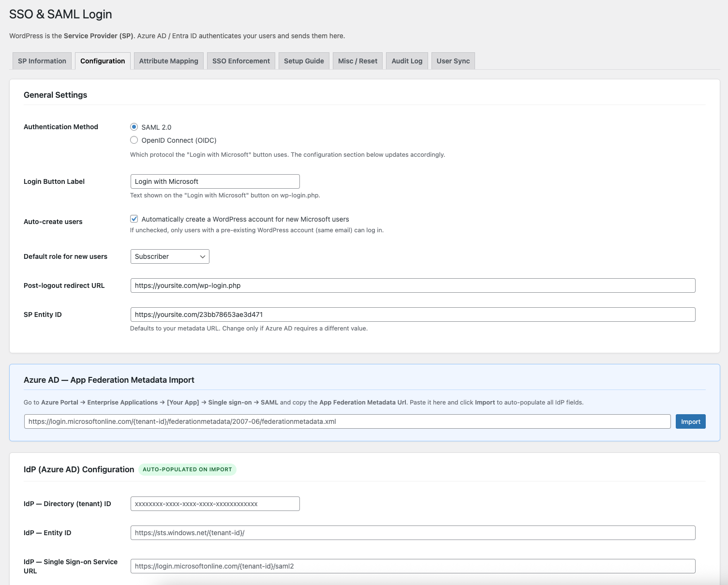Select the SAML 2.0 authentication method
The width and height of the screenshot is (728, 585).
(x=134, y=127)
